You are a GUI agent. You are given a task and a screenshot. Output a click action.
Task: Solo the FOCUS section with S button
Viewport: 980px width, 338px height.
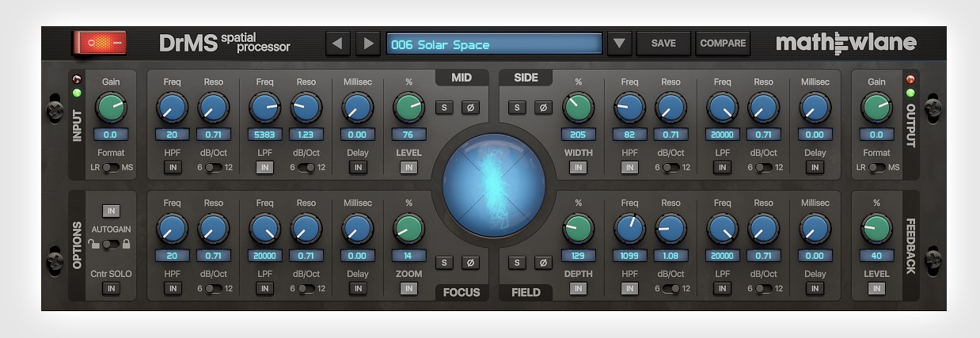tap(443, 263)
